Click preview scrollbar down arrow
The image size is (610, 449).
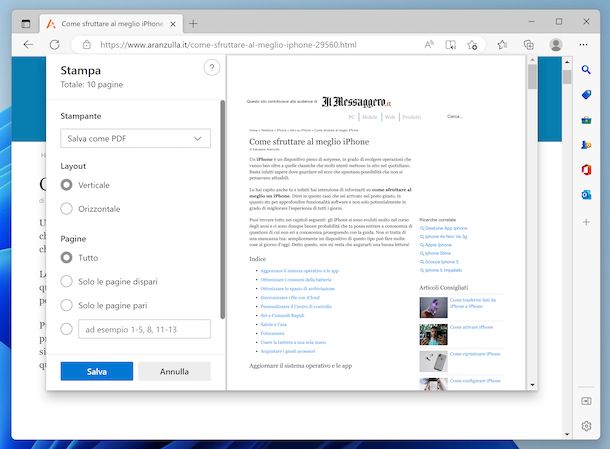(x=532, y=385)
